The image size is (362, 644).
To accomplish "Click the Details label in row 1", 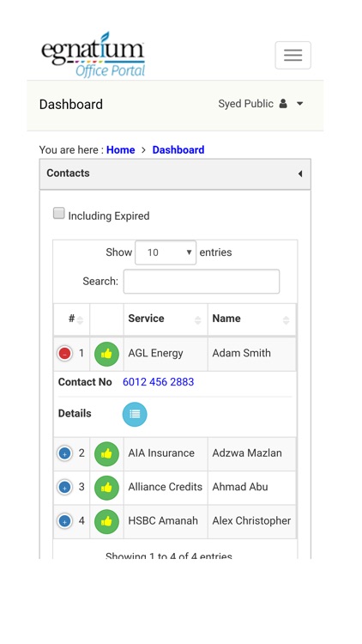I will point(75,413).
